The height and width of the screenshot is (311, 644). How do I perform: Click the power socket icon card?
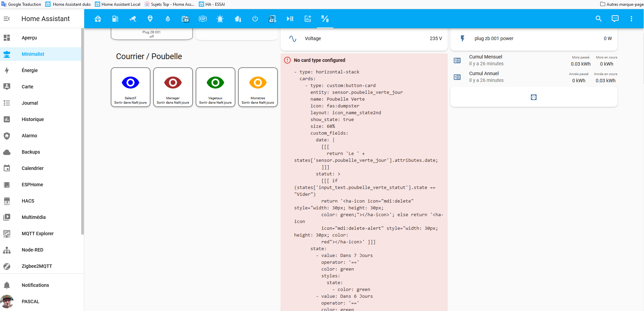pyautogui.click(x=533, y=97)
